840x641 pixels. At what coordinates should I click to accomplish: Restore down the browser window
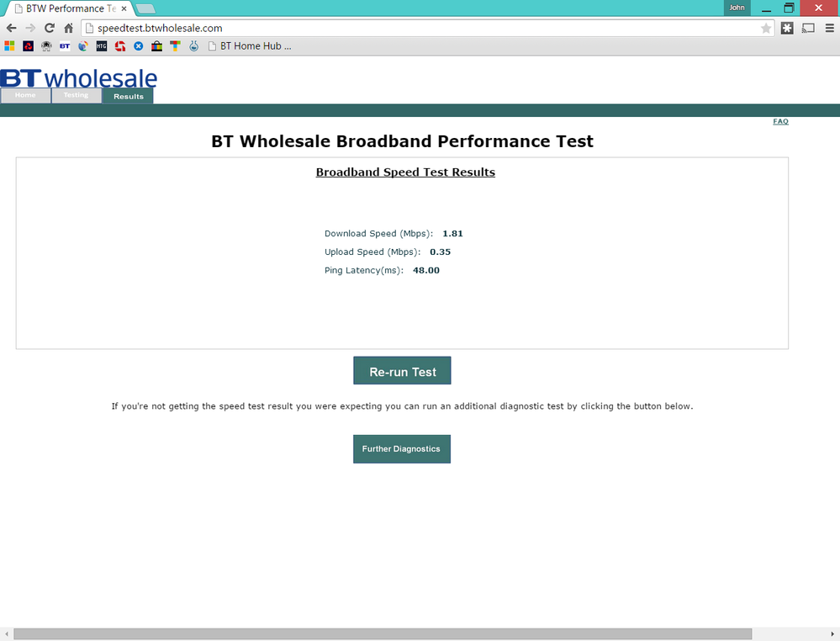(x=789, y=8)
